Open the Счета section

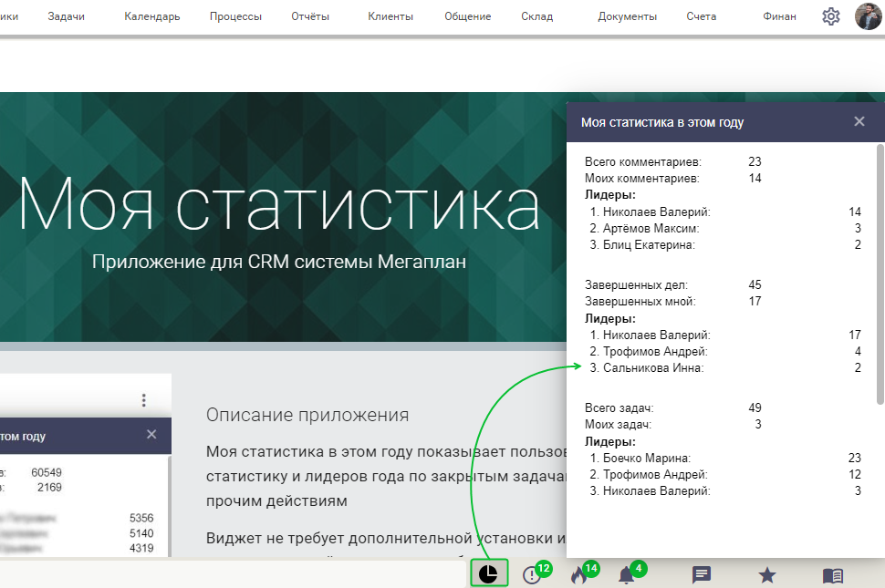point(701,15)
